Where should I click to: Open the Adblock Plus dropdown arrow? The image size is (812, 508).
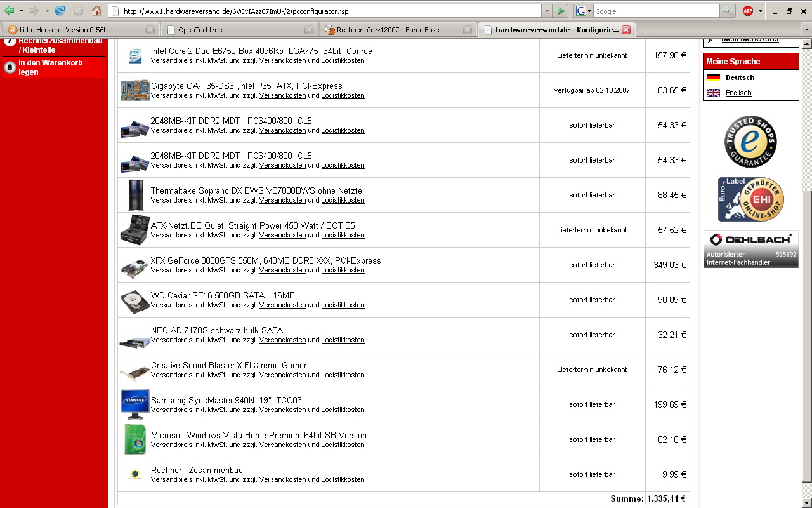[760, 11]
